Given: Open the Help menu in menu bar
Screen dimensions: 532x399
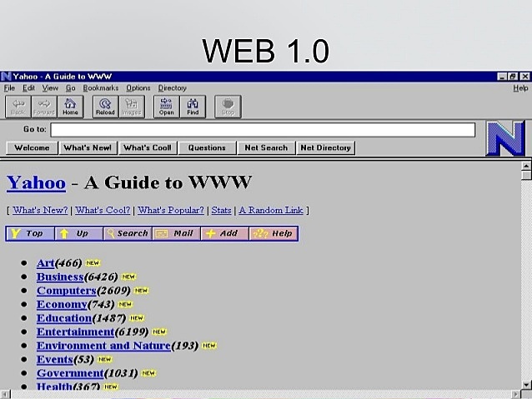Looking at the screenshot, I should (x=520, y=88).
